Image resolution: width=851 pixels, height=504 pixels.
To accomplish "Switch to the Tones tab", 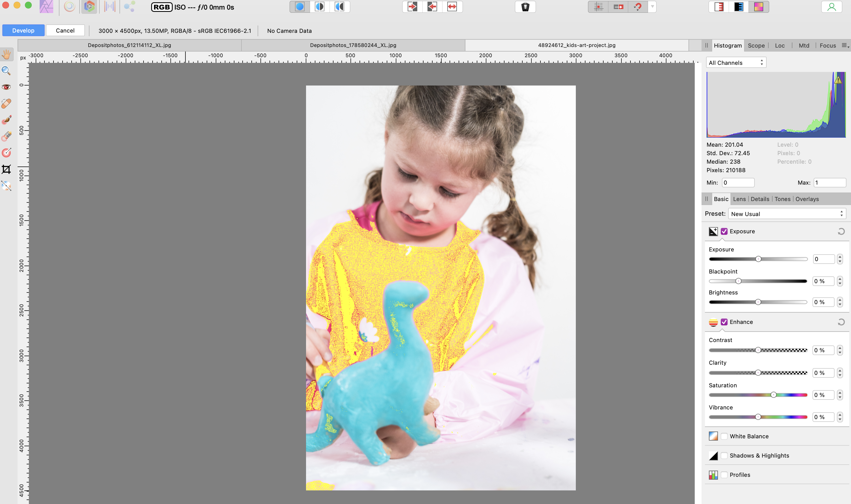I will pyautogui.click(x=782, y=199).
